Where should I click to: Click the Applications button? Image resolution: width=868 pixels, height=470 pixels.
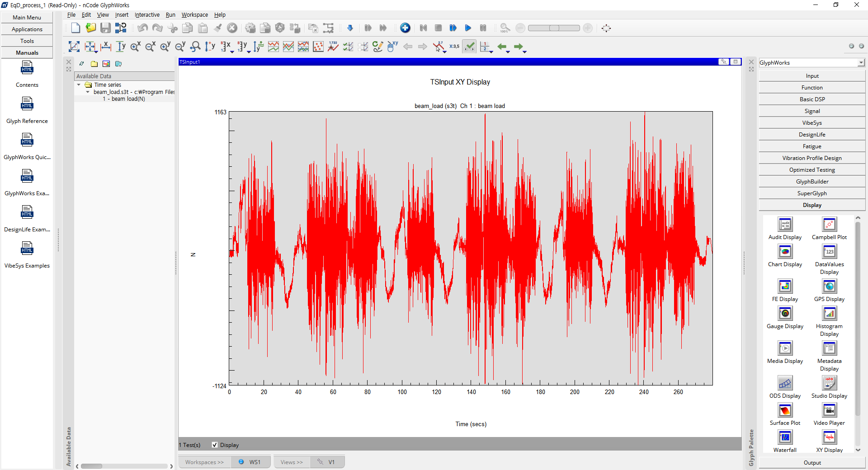[x=27, y=29]
